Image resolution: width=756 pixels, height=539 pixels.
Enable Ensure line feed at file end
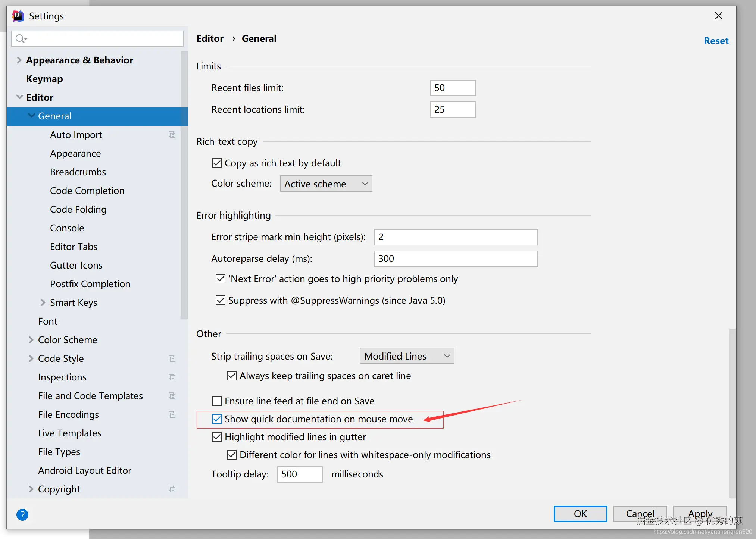pos(217,401)
